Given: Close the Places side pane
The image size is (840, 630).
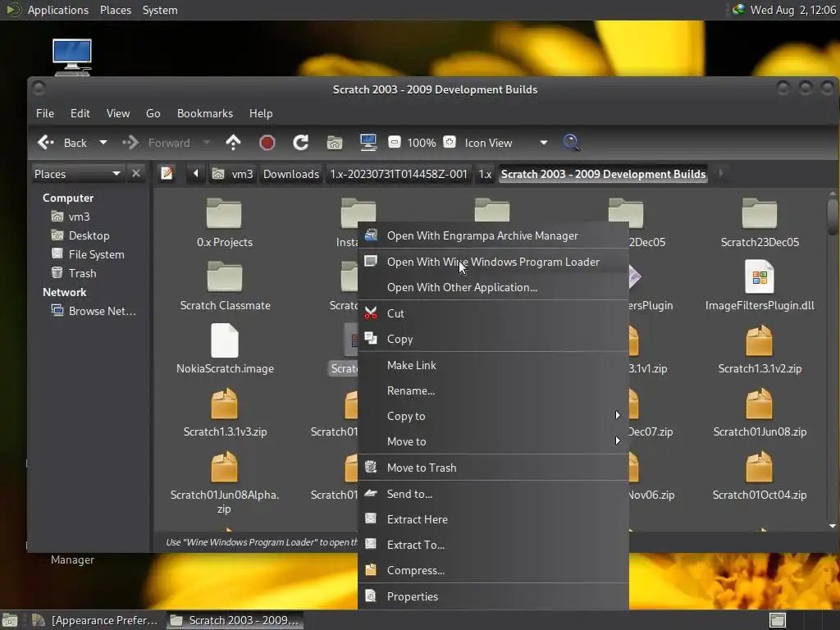Looking at the screenshot, I should coord(136,174).
